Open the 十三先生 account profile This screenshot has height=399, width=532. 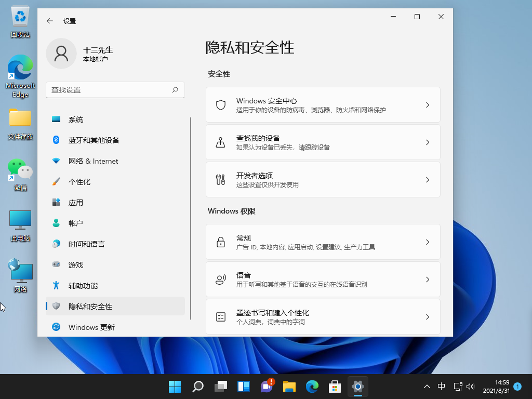pos(83,54)
